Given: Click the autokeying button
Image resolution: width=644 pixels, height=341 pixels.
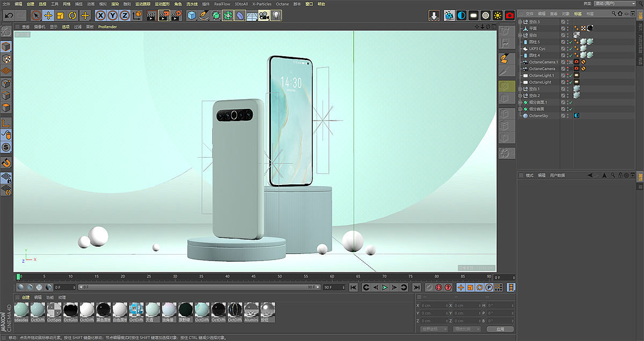Looking at the screenshot, I should click(x=438, y=287).
